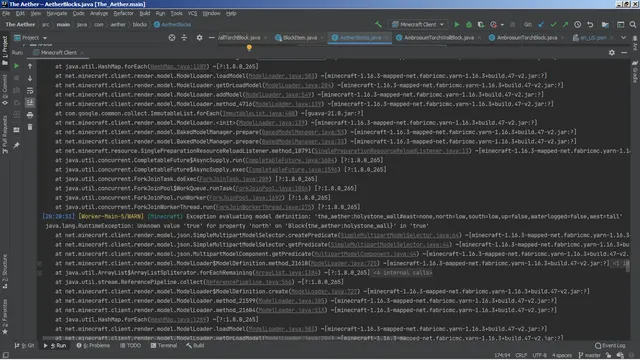Click the Search Everywhere magnifier icon
The image size is (640, 360).
[x=633, y=24]
